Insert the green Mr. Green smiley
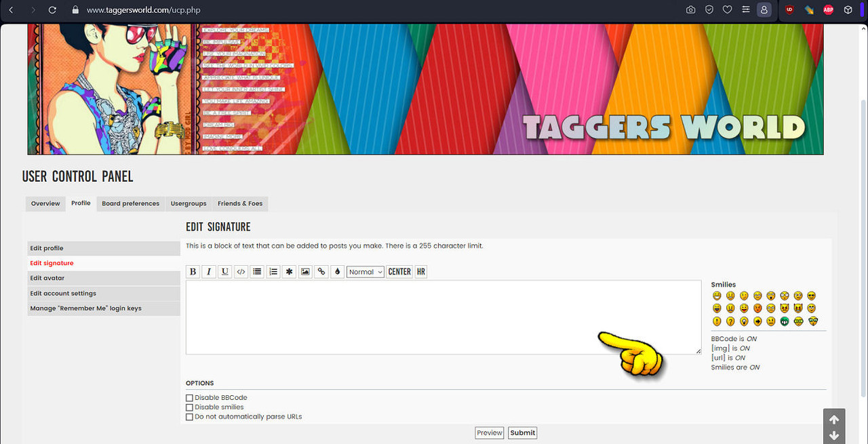Viewport: 868px width, 444px height. pos(785,321)
